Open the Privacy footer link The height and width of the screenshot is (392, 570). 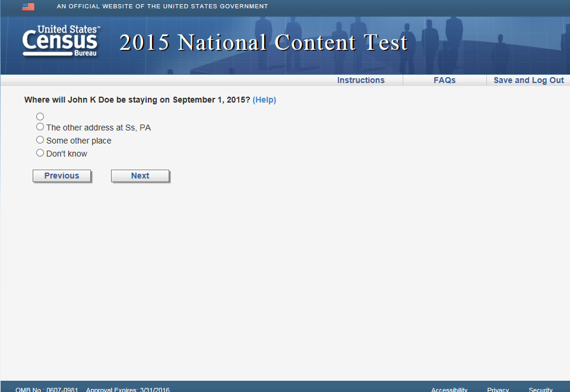click(498, 390)
